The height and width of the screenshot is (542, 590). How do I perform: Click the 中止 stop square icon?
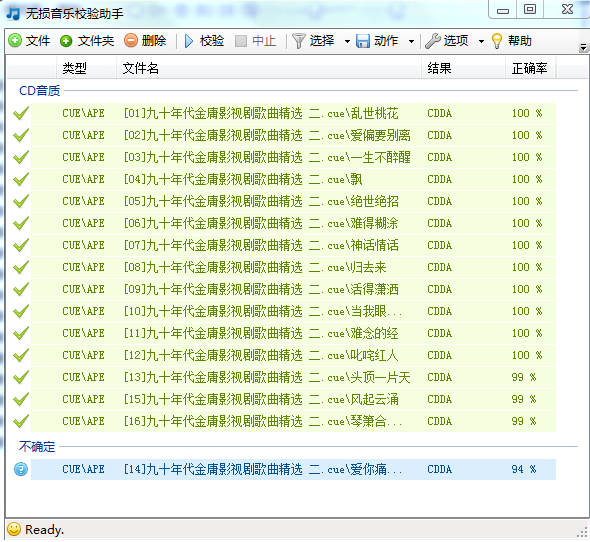[x=241, y=41]
